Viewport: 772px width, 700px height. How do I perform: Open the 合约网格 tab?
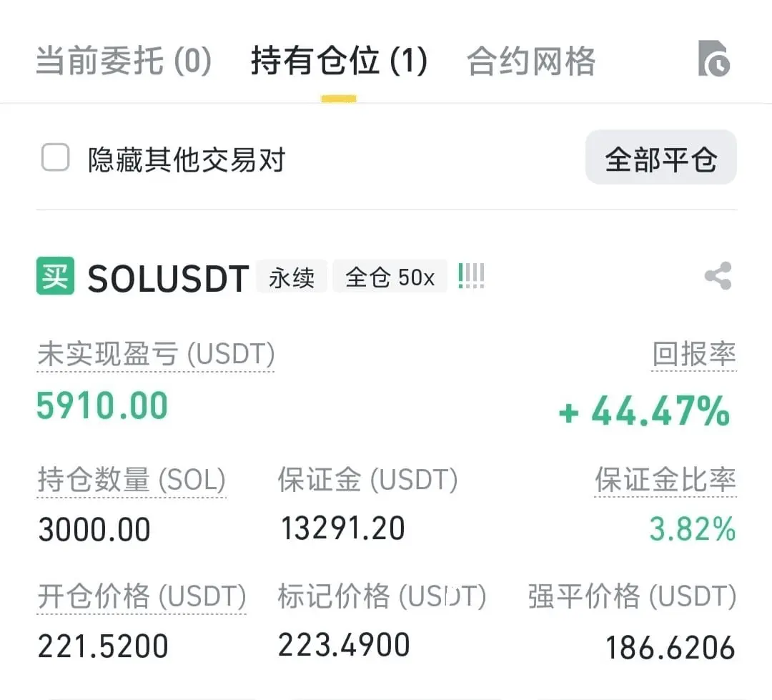[530, 61]
